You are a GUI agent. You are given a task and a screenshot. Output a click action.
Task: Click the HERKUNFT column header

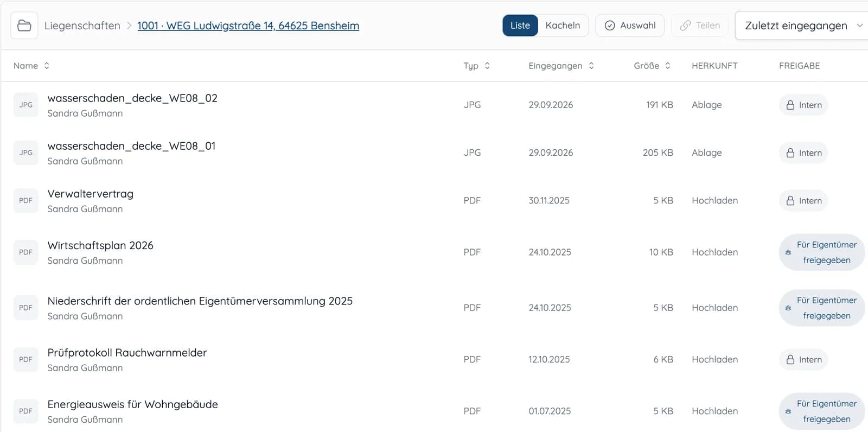[714, 66]
